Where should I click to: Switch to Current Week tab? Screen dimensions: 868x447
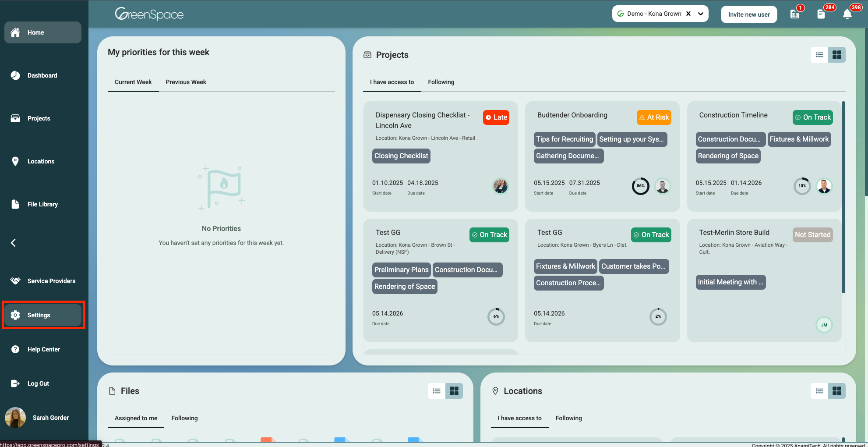133,82
